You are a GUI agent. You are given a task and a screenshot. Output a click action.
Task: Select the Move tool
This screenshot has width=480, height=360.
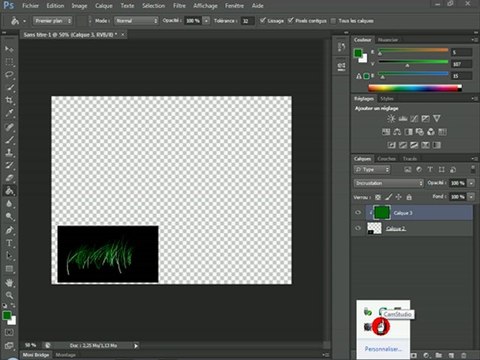click(x=9, y=49)
